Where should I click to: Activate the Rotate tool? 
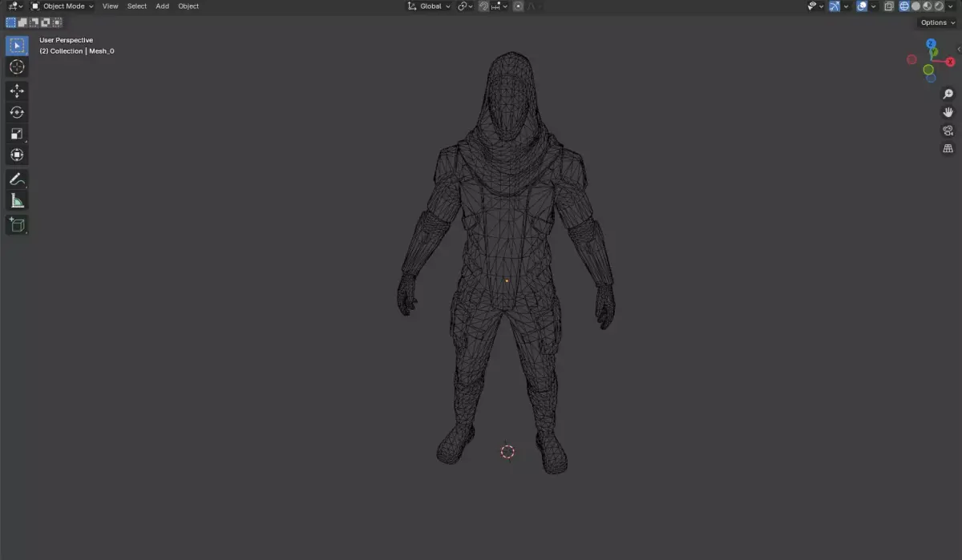17,112
